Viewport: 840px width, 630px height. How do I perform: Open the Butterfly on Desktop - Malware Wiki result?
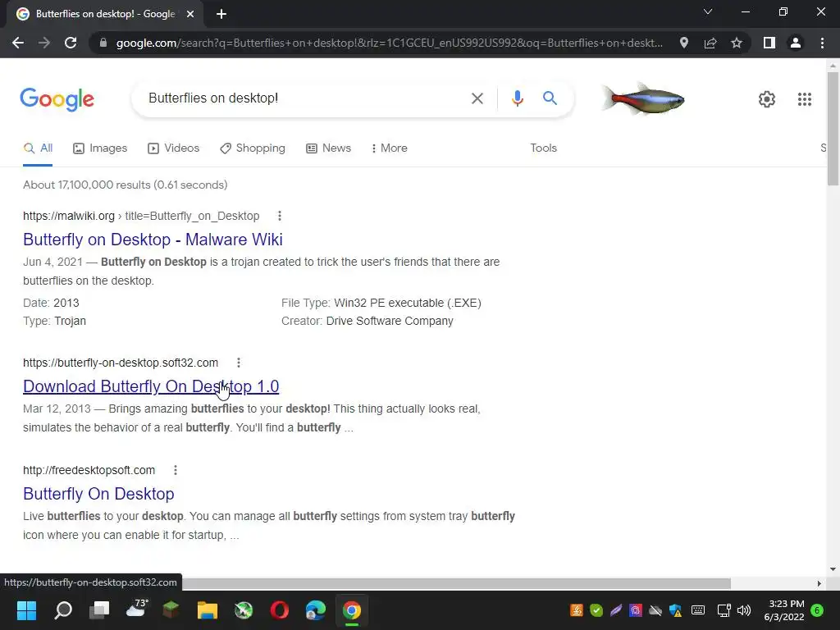(x=153, y=240)
